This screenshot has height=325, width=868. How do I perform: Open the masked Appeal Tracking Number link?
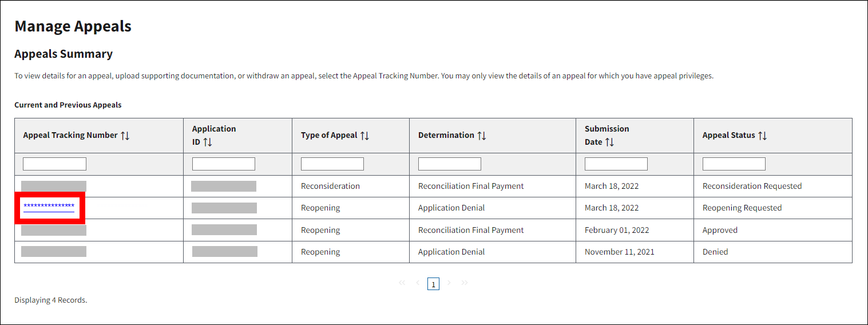(49, 207)
